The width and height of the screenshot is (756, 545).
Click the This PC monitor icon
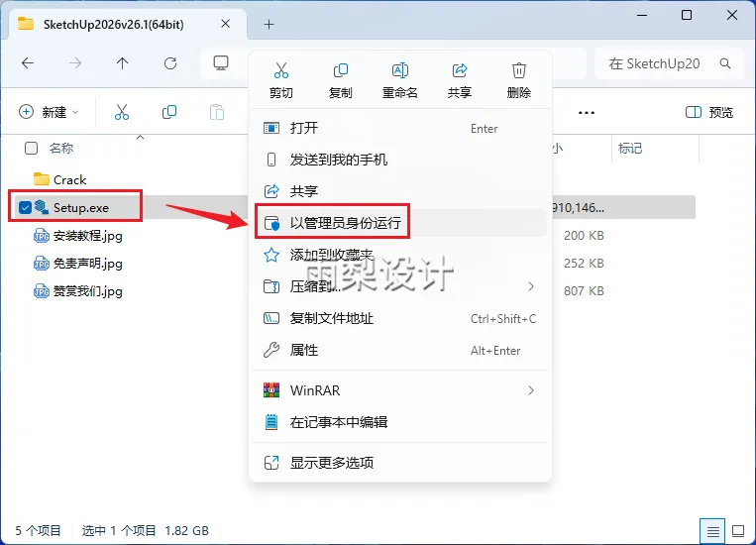pyautogui.click(x=221, y=63)
